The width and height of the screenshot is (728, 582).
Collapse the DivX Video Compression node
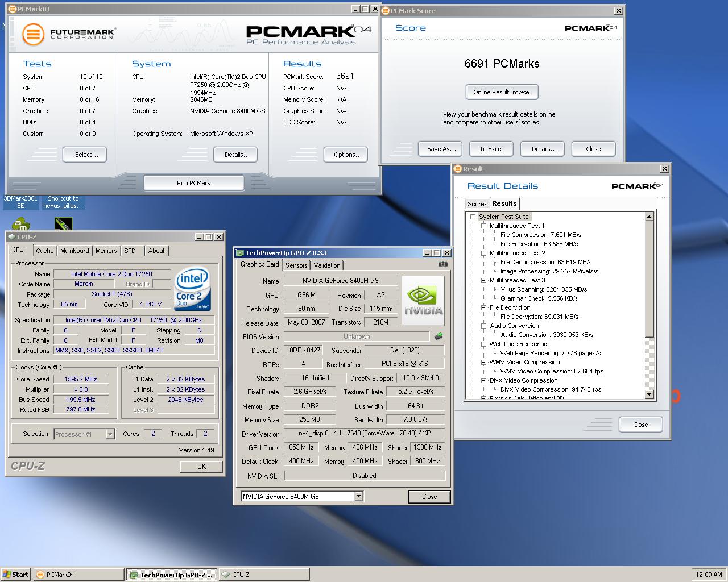(x=483, y=380)
